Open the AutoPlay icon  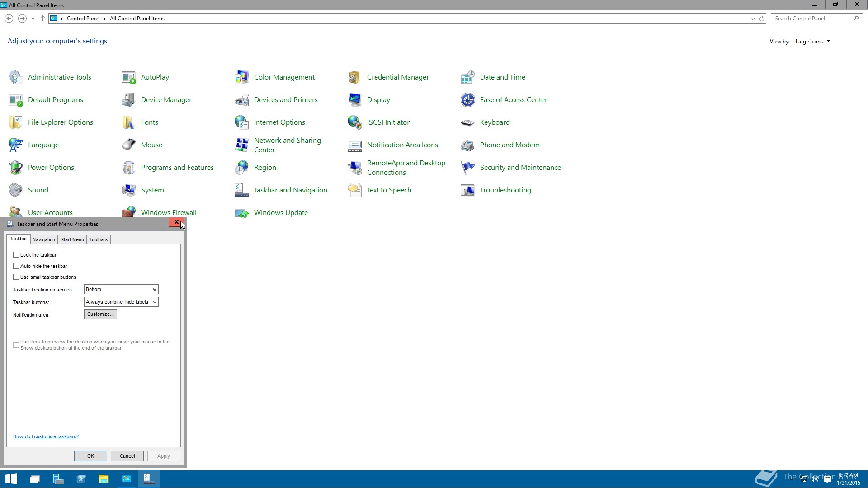[129, 77]
